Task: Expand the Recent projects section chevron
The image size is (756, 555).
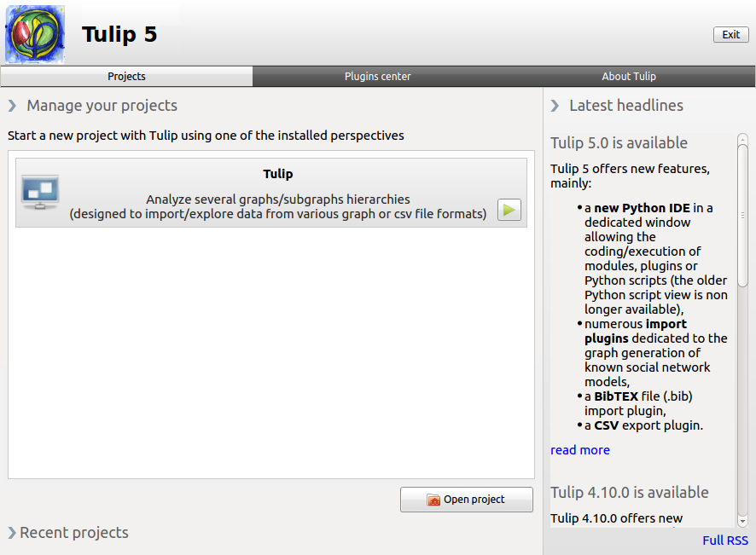Action: coord(12,533)
